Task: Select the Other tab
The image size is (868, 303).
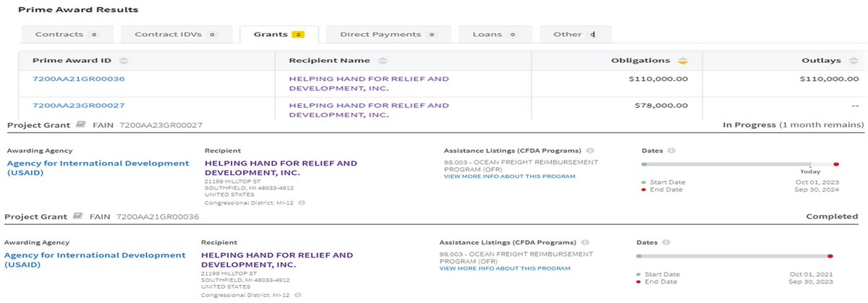Action: pos(574,34)
